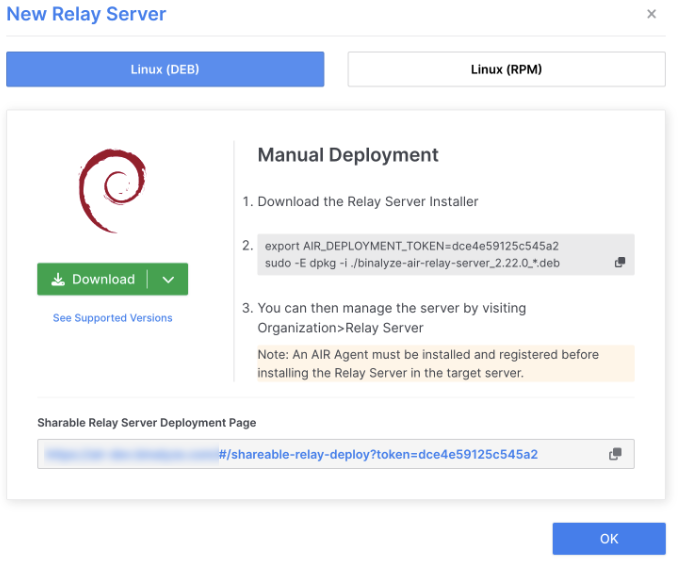Click the Debian swirl logo
Image resolution: width=678 pixels, height=564 pixels.
click(112, 190)
